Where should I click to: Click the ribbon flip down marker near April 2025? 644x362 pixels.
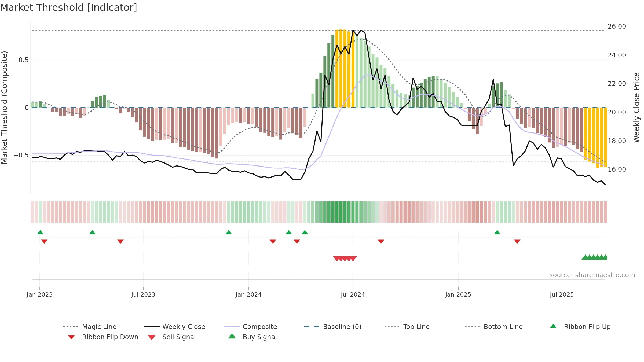pos(517,242)
